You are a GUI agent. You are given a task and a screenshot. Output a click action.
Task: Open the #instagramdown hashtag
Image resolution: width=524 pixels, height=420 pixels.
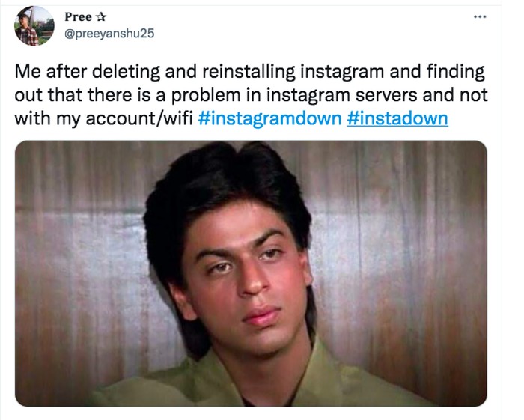coord(271,118)
